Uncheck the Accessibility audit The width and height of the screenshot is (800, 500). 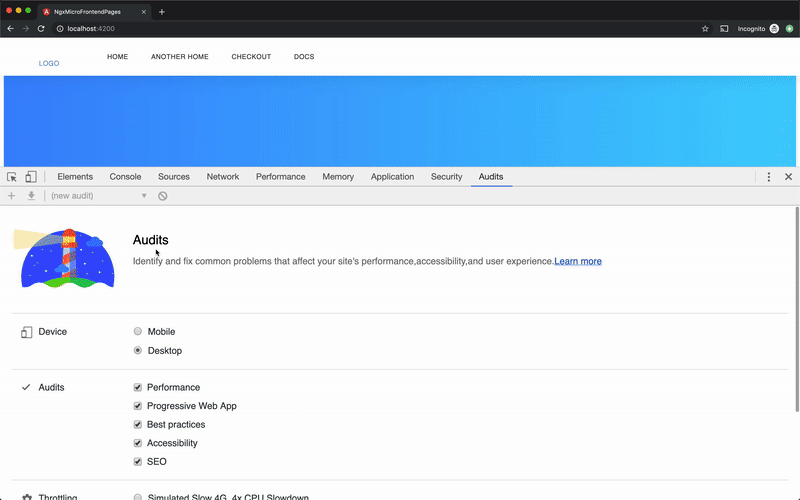[138, 443]
